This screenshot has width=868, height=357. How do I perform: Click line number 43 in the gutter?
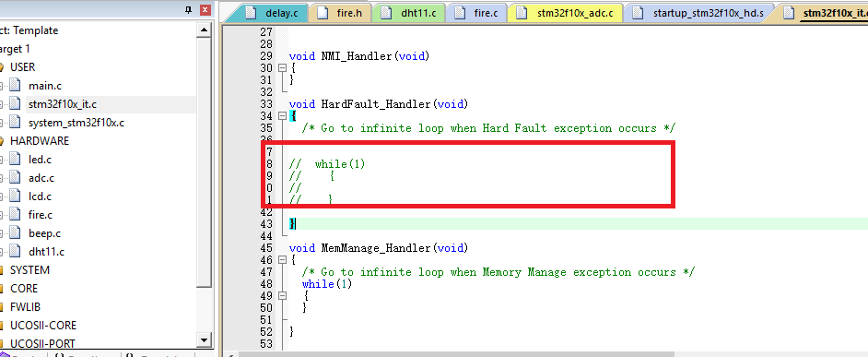(266, 224)
